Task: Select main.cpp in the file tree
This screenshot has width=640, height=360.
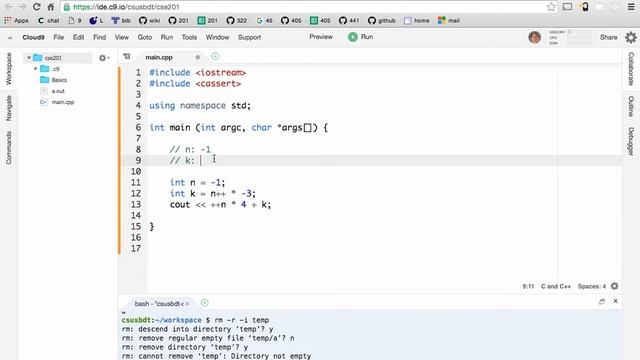Action: click(62, 102)
